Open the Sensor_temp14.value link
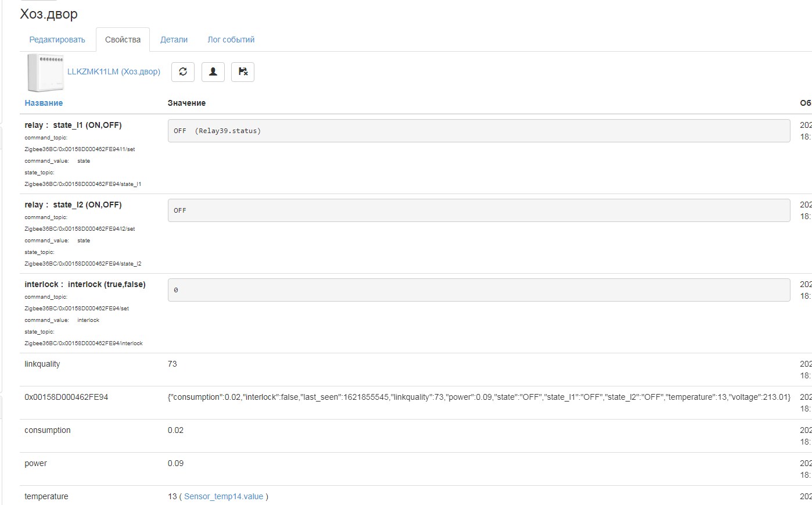The height and width of the screenshot is (505, 812). click(x=223, y=496)
